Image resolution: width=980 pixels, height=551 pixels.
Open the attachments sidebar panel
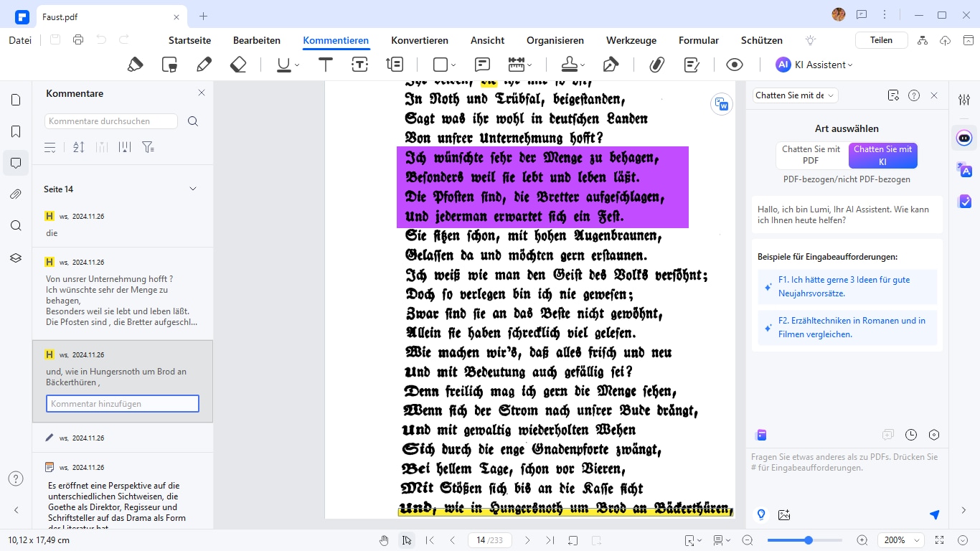click(x=16, y=194)
